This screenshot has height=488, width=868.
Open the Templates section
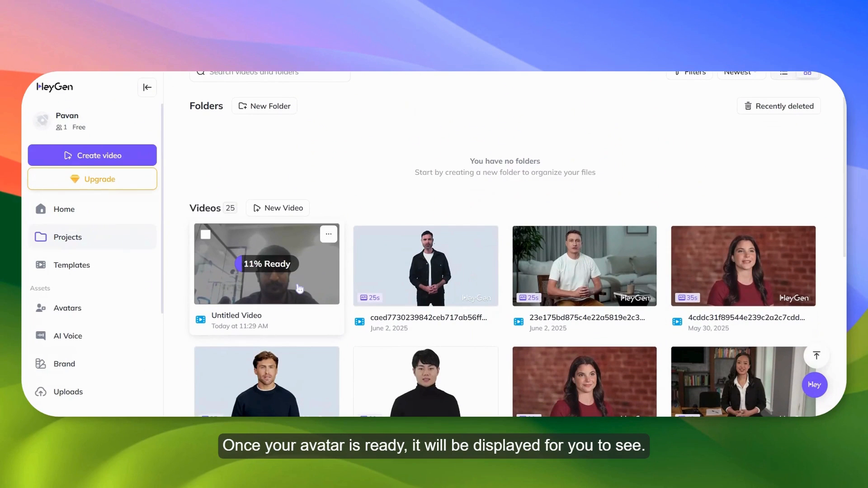72,265
